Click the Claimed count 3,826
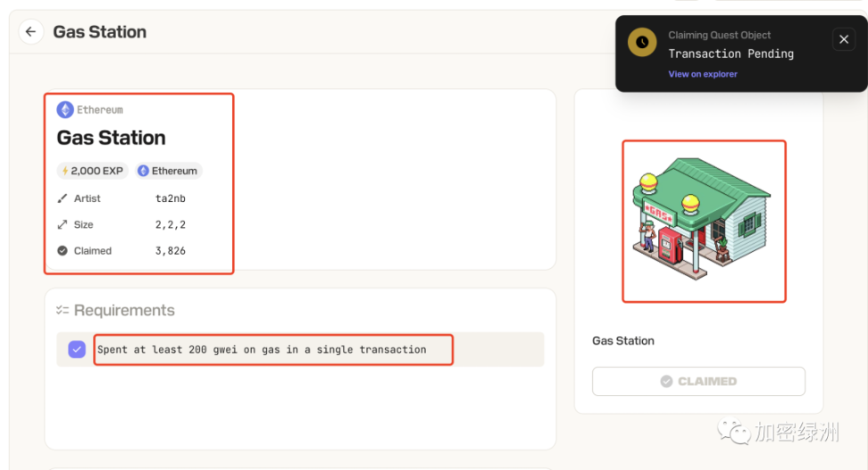The image size is (868, 470). 171,251
